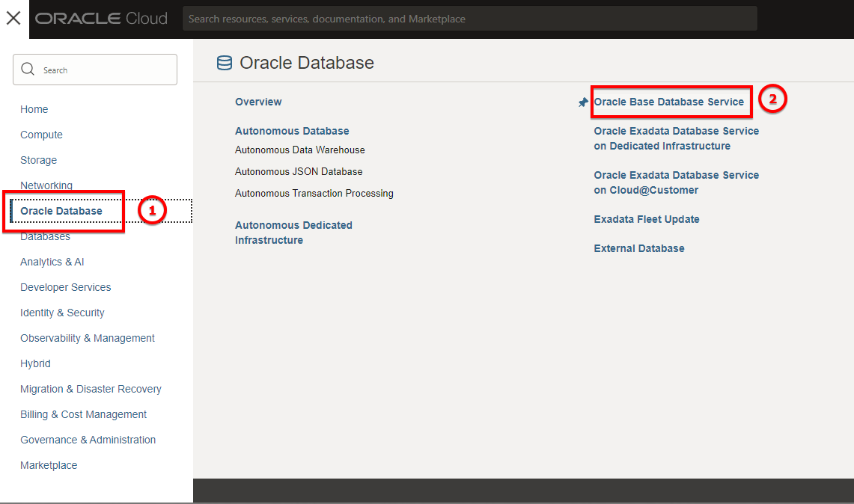Open Autonomous Data Warehouse link
This screenshot has width=854, height=504.
(x=300, y=150)
